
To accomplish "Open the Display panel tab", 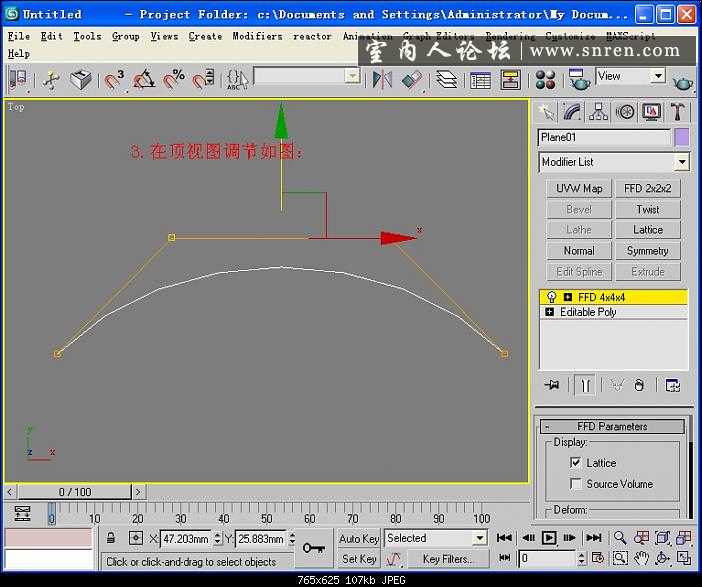I will 651,112.
